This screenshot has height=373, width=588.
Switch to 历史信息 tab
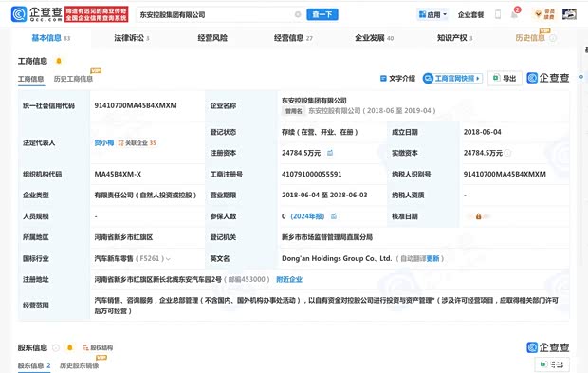tap(530, 38)
